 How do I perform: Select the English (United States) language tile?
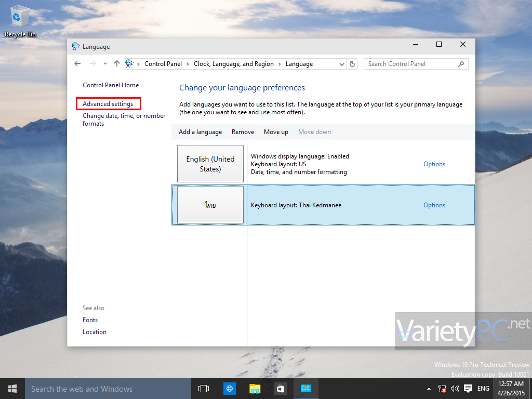(210, 164)
